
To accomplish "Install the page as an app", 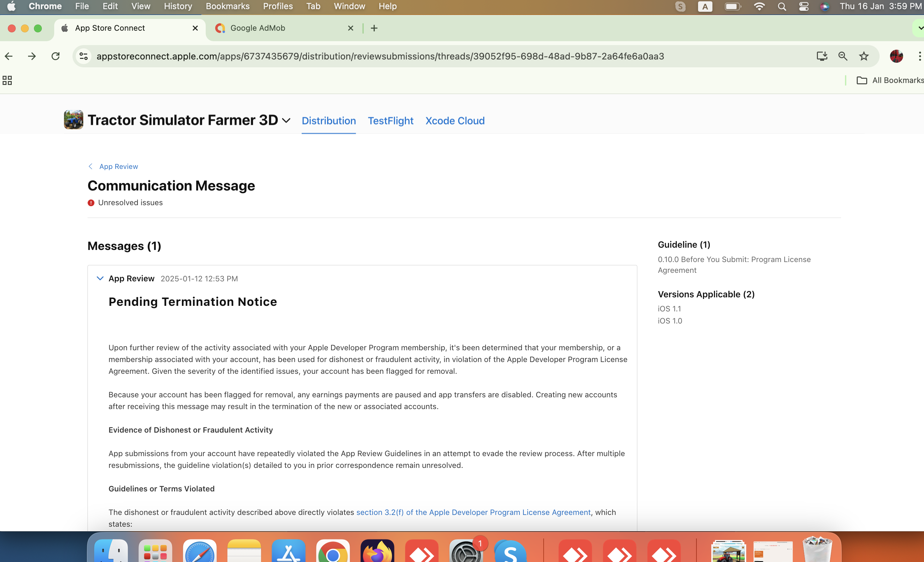I will [821, 56].
